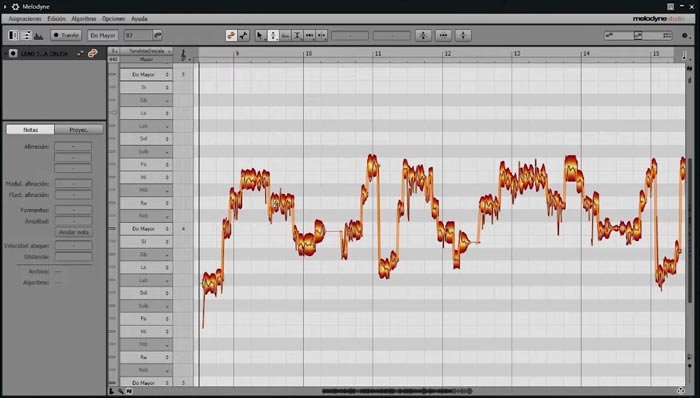Open the Edición menu
Screen dimensions: 700x398
[x=57, y=19]
